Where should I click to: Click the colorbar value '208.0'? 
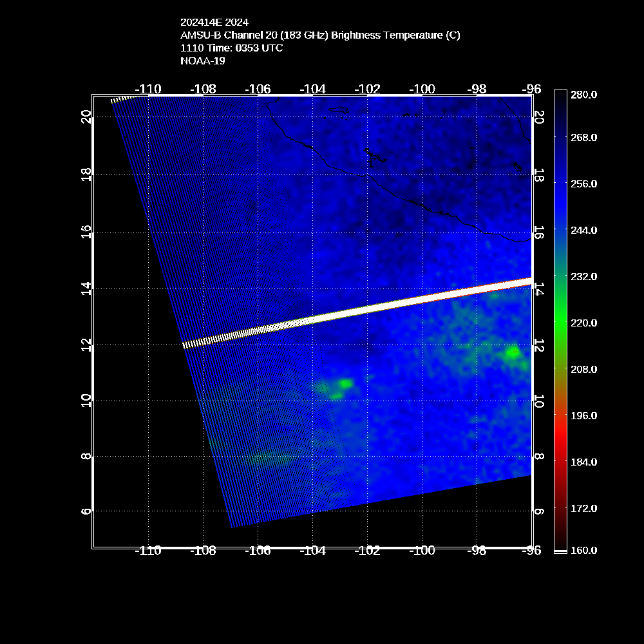(x=583, y=370)
